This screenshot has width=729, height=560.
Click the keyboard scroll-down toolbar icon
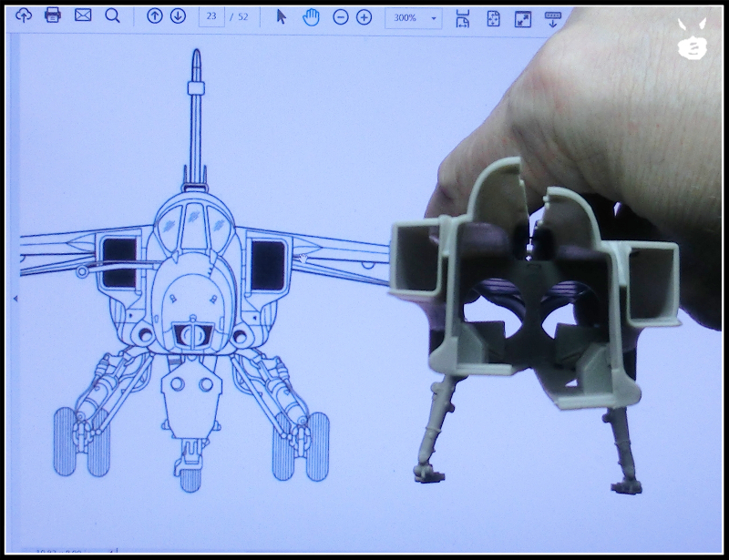tap(553, 19)
